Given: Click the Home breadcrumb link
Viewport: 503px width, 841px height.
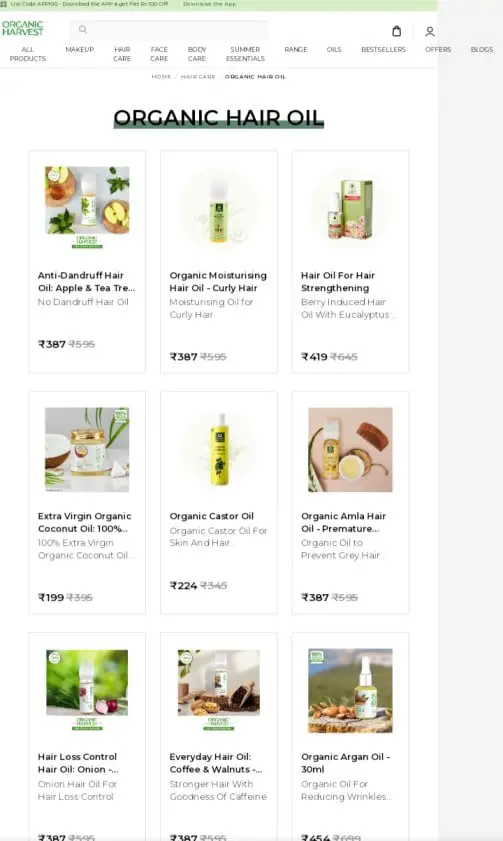Looking at the screenshot, I should tap(161, 77).
